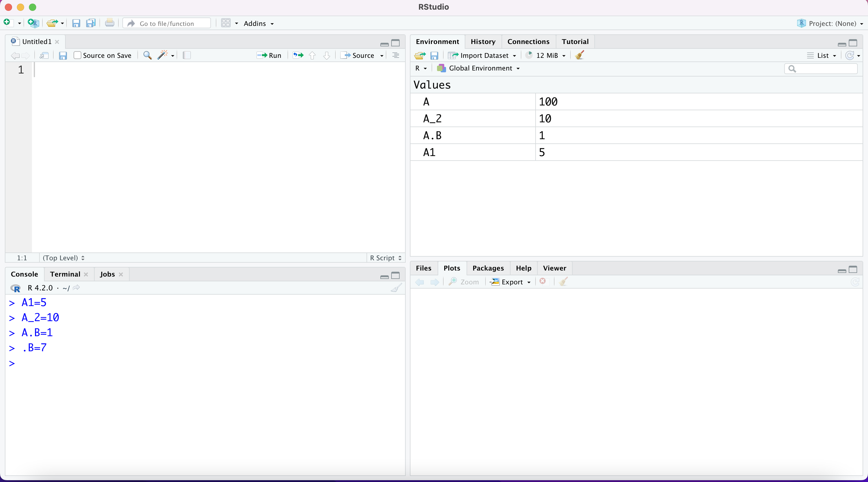Click the Go to file/function field
The height and width of the screenshot is (482, 868).
point(167,23)
